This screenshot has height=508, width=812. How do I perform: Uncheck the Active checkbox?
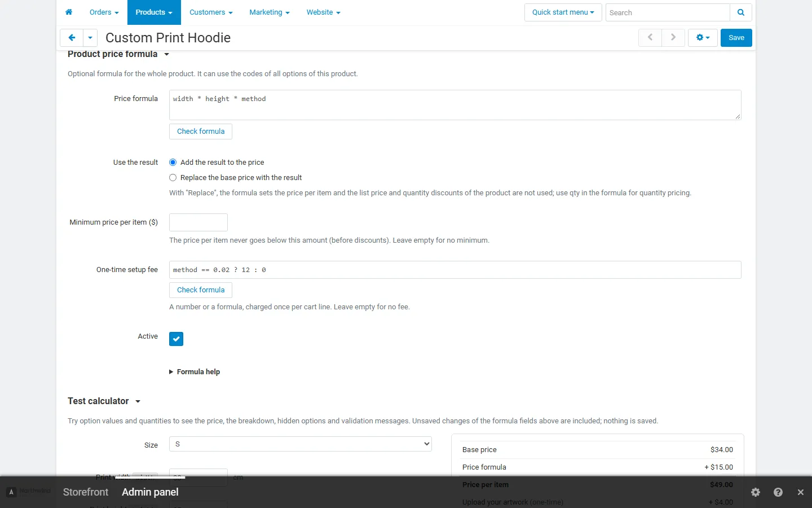coord(176,339)
